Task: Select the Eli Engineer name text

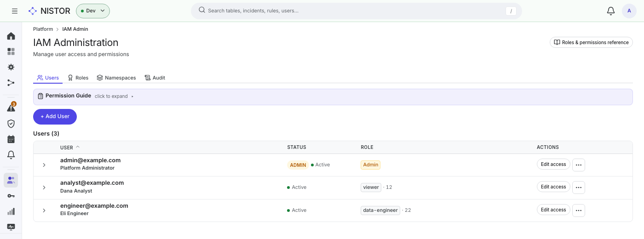Action: (74, 213)
